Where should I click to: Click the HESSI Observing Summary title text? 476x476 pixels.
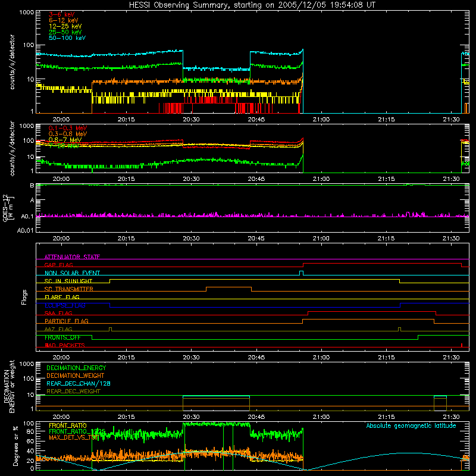(252, 5)
